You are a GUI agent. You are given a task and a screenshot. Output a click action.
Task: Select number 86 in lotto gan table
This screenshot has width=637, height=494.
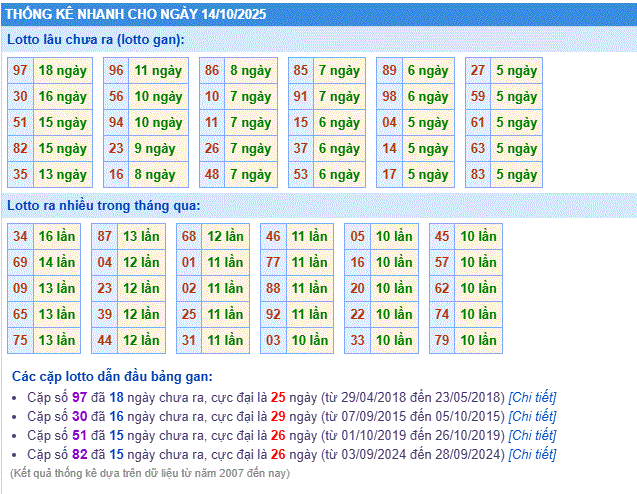point(212,71)
